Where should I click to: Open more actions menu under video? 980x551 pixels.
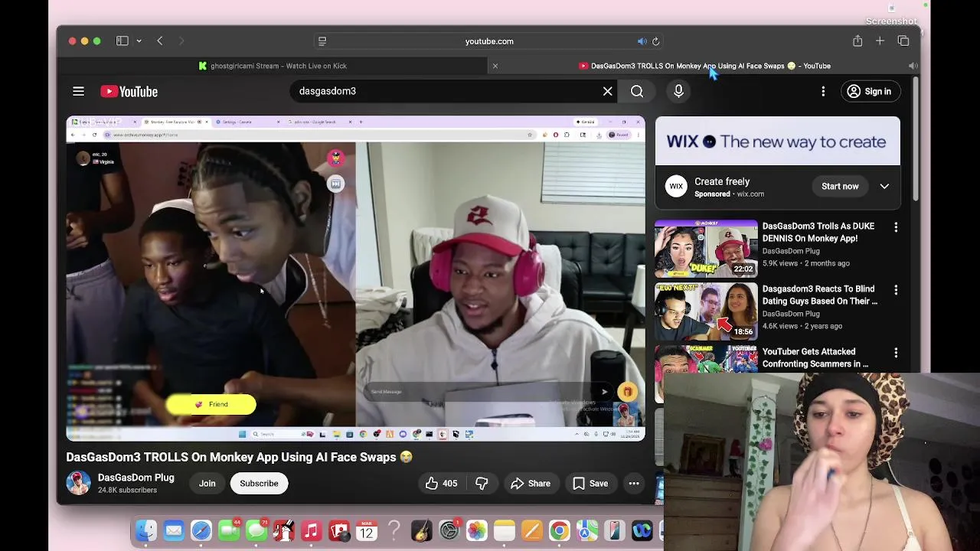click(x=634, y=484)
